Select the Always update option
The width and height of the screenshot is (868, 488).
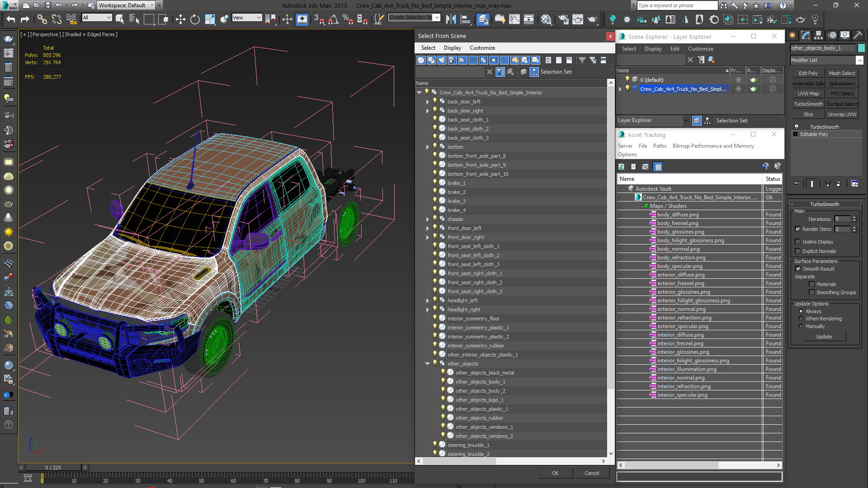(801, 311)
